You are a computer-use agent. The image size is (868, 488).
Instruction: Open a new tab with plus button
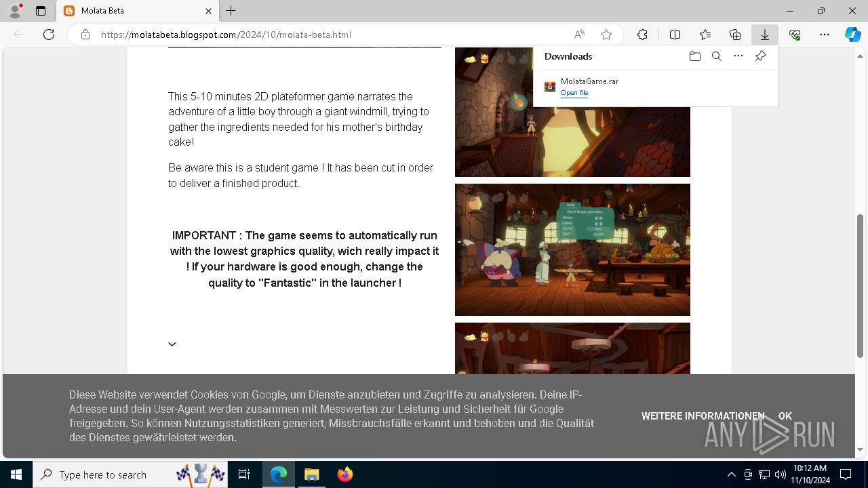coord(231,11)
